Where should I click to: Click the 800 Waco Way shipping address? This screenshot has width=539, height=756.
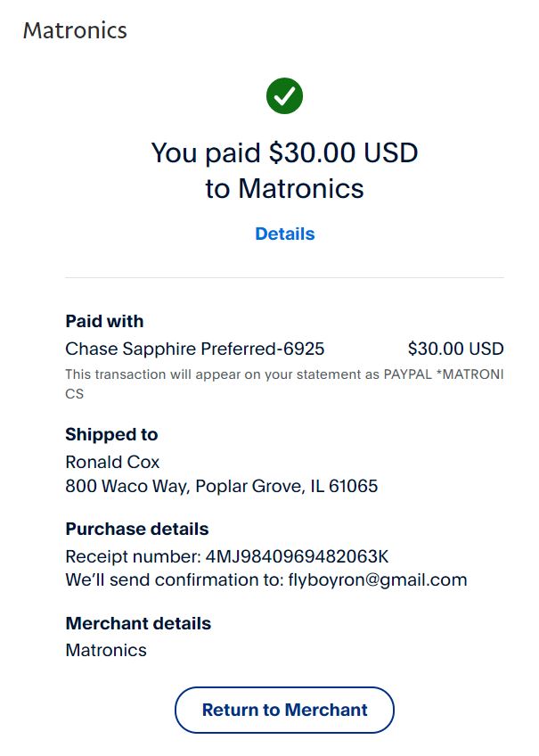pos(221,487)
